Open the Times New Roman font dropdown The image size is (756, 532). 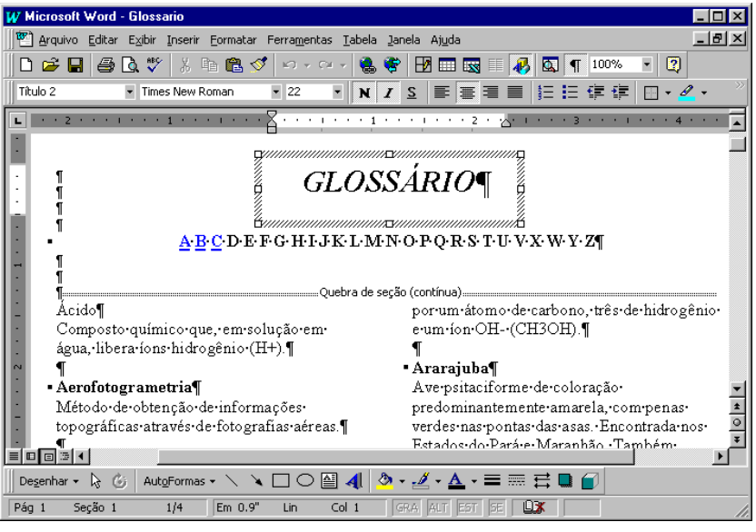click(276, 92)
